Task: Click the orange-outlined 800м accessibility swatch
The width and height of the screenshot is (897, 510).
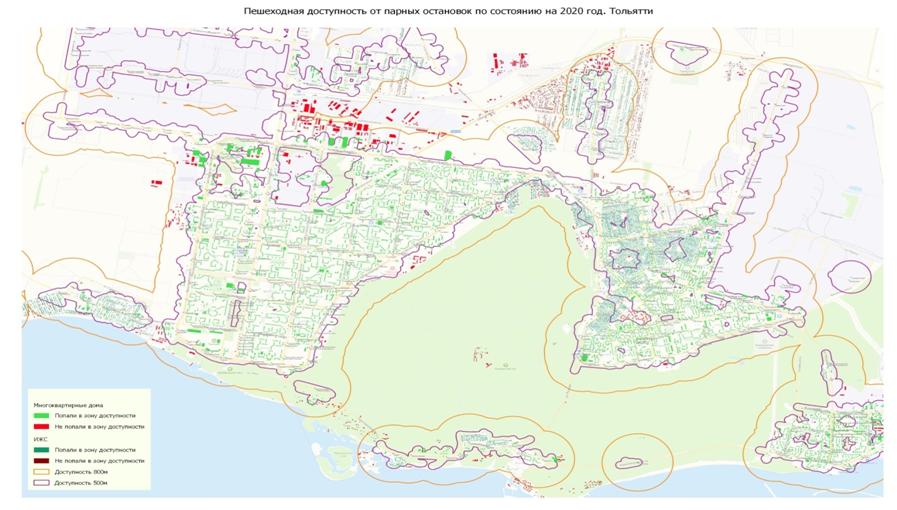Action: click(x=41, y=472)
